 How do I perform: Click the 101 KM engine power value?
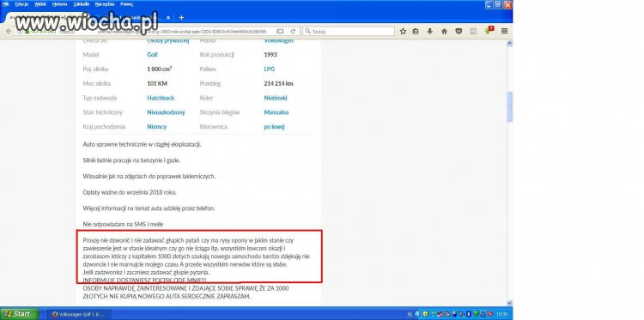pyautogui.click(x=157, y=84)
